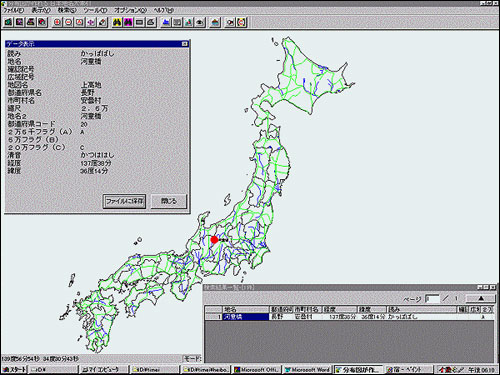Image resolution: width=500 pixels, height=375 pixels.
Task: Click the second toolbar icon with purple center
Action: (x=20, y=22)
